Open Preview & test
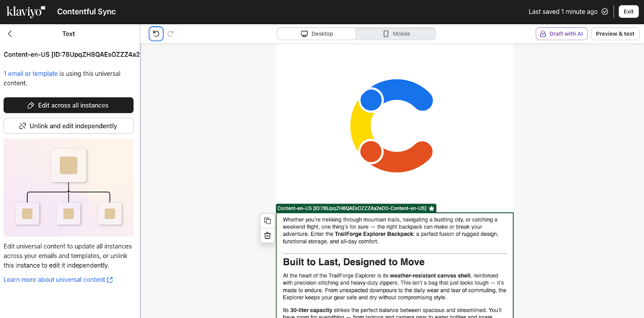The image size is (644, 318). pos(615,34)
